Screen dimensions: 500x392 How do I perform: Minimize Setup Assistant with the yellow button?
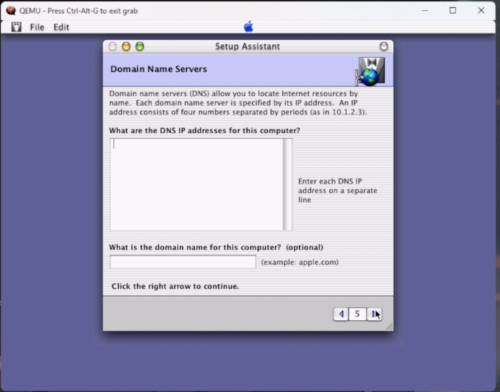click(x=126, y=47)
